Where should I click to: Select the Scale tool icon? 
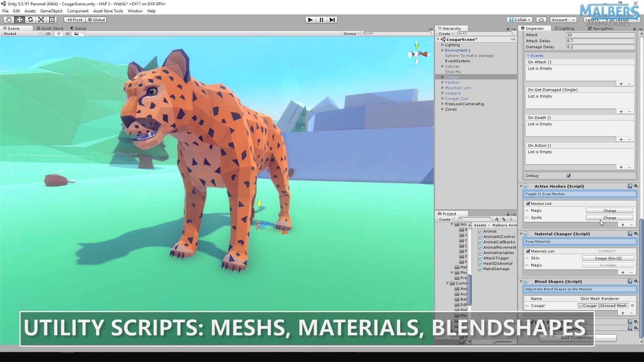(x=41, y=20)
